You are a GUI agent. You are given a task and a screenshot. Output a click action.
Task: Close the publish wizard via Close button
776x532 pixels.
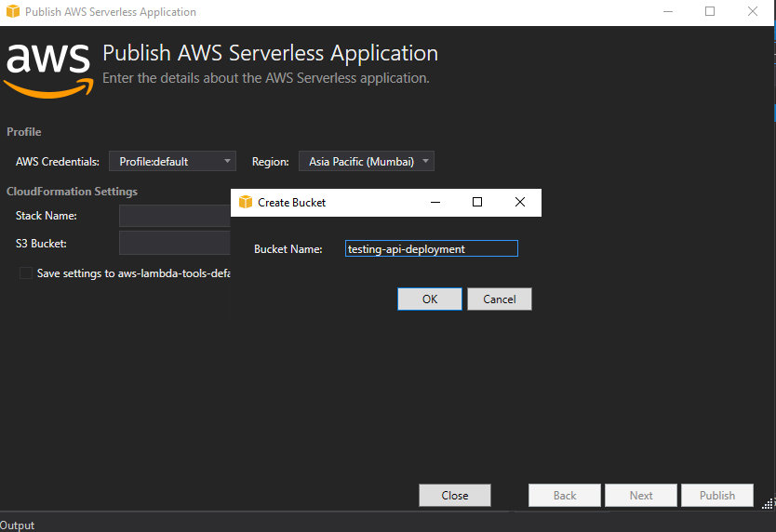[455, 496]
